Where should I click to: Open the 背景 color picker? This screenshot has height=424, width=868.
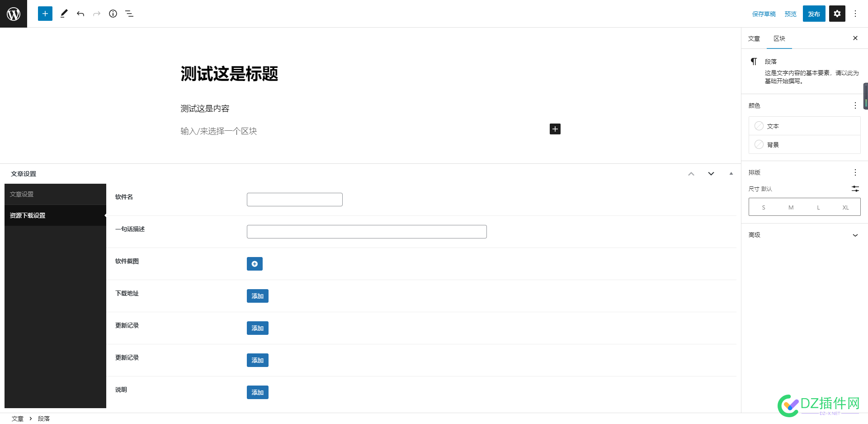click(805, 144)
